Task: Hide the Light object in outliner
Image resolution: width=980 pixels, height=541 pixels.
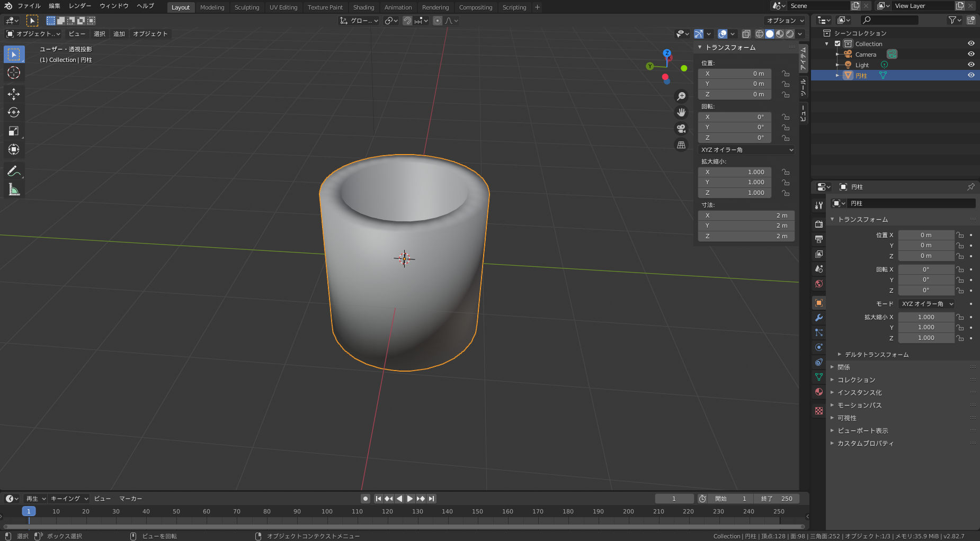Action: [971, 65]
